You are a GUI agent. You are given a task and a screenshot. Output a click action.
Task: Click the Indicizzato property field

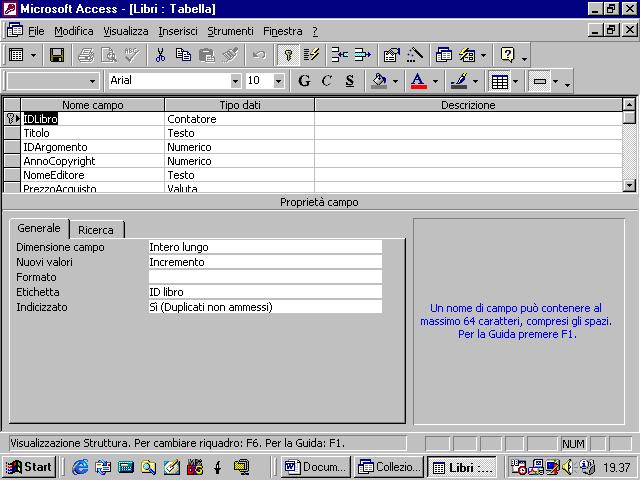265,307
